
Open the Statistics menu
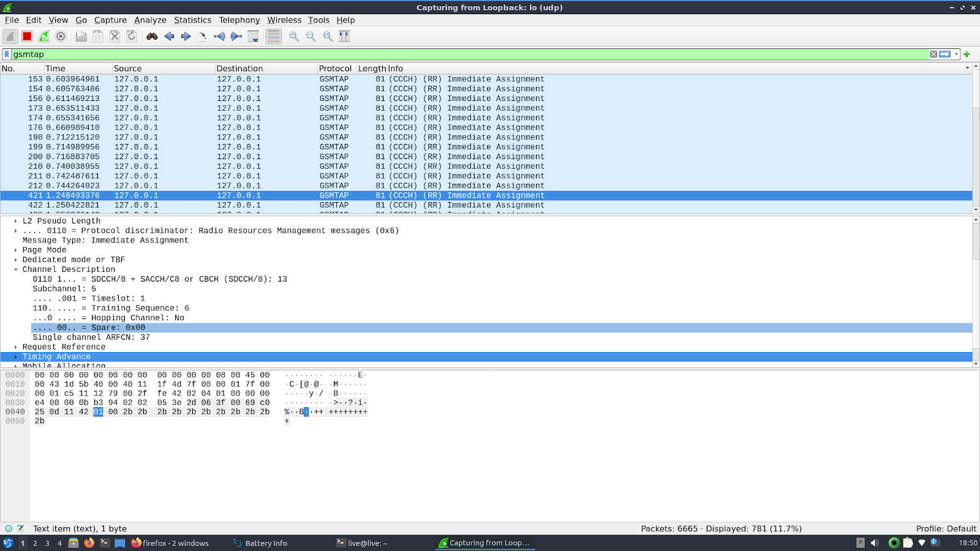coord(192,20)
